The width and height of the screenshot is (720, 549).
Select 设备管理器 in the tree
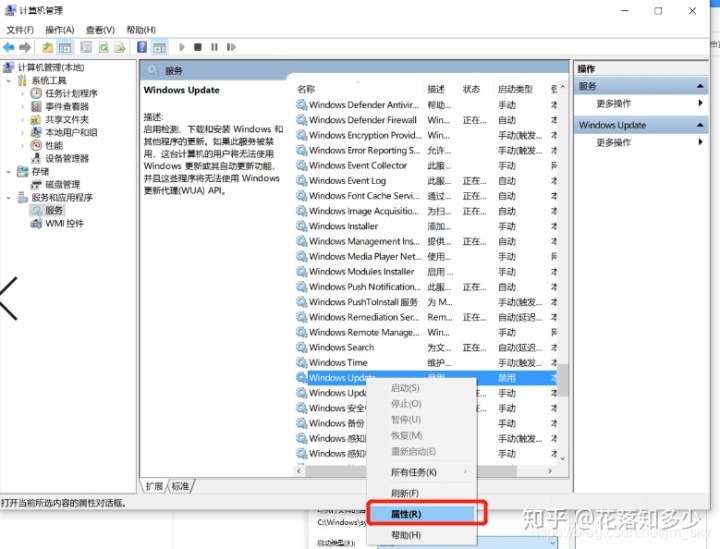pos(67,158)
